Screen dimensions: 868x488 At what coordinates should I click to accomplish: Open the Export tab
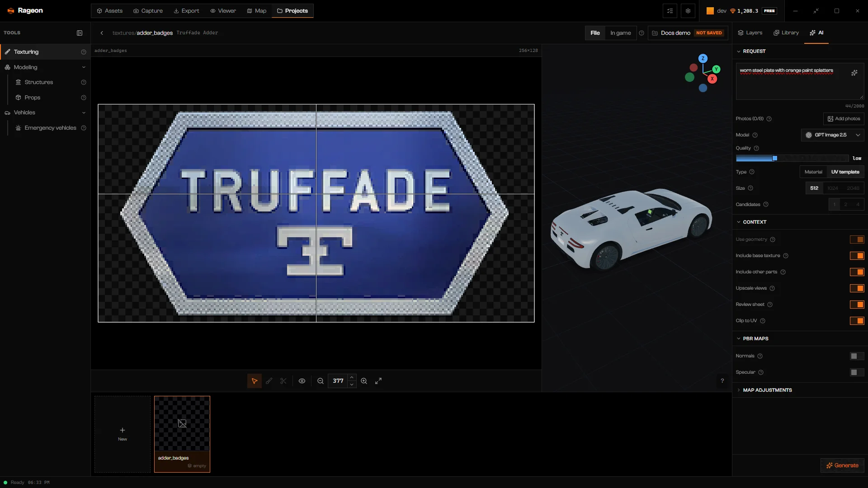coord(186,11)
